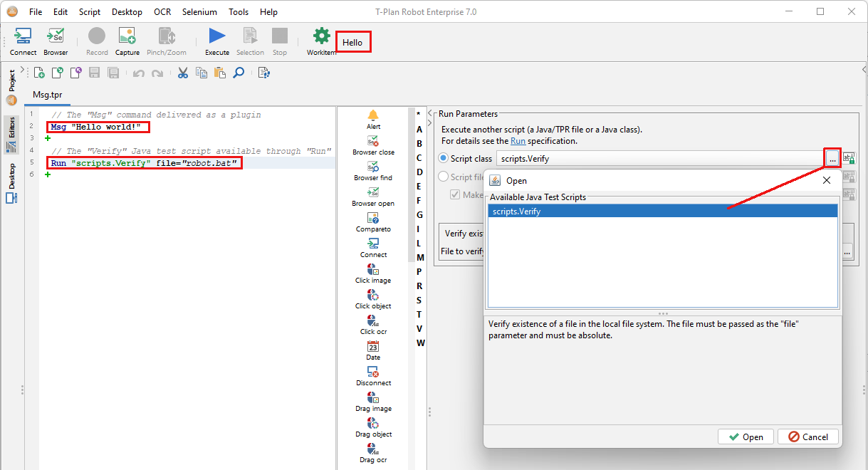Click the browse button for Script class
This screenshot has height=470, width=868.
pos(832,158)
